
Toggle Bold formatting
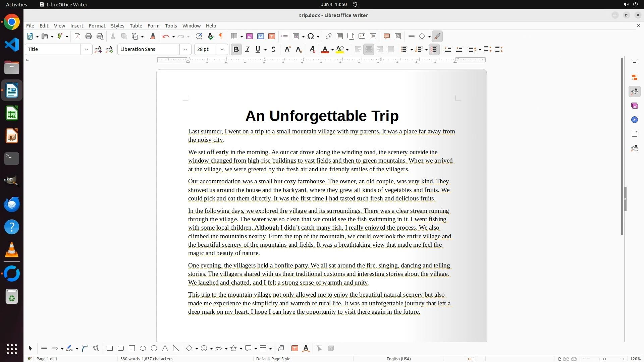pos(236,50)
